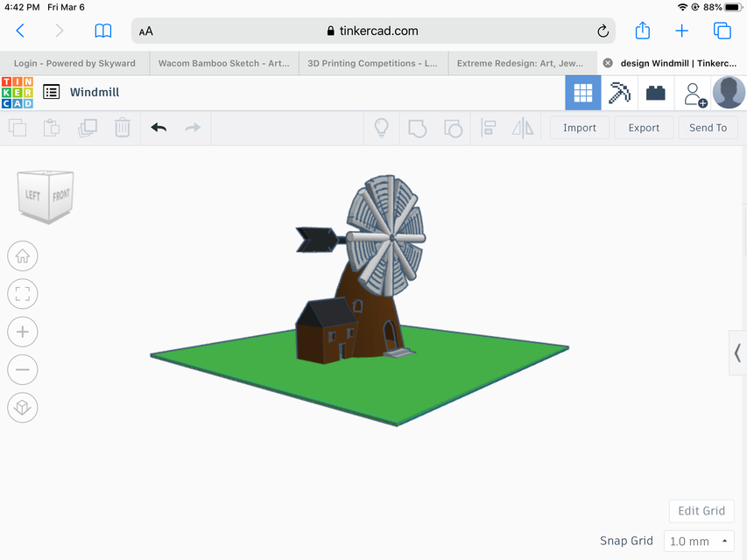Open the design menu beside the Windmill title

[x=51, y=92]
